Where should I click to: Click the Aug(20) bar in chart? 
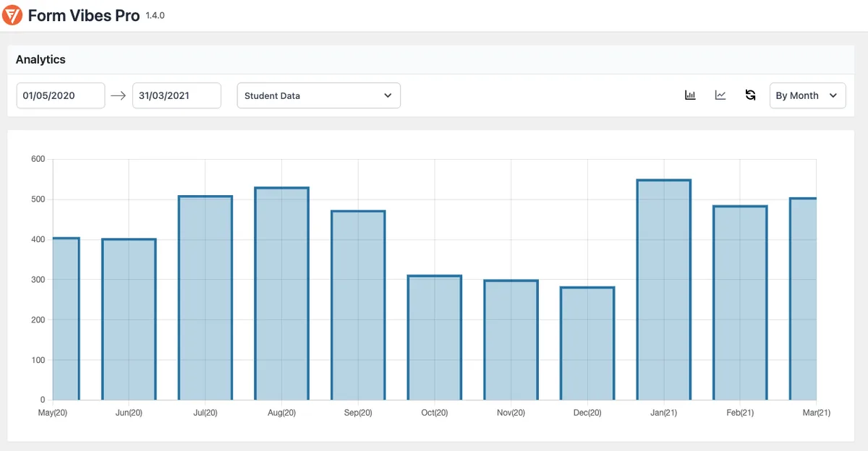click(x=282, y=293)
